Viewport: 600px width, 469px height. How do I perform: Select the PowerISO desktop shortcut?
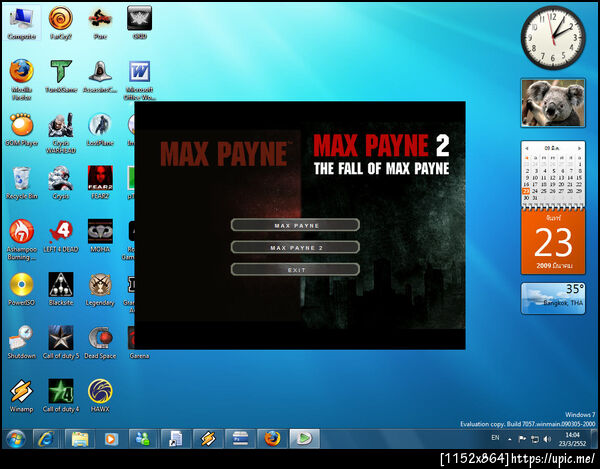point(22,289)
